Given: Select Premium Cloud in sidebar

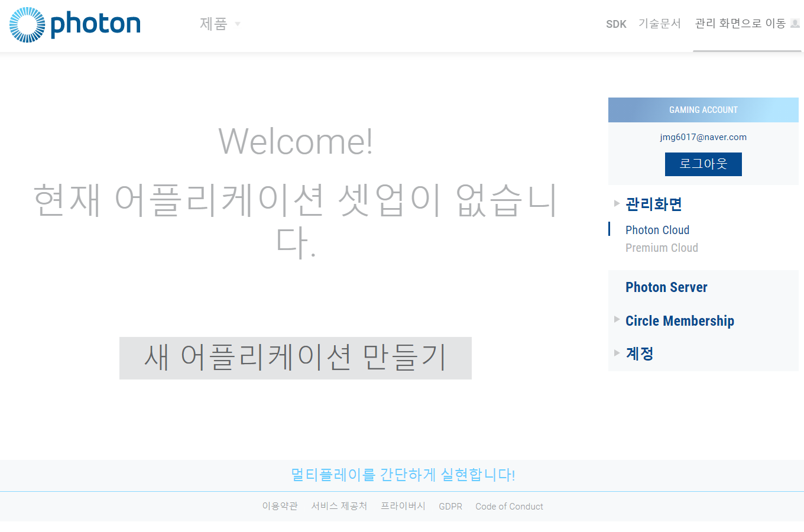Looking at the screenshot, I should click(x=662, y=248).
